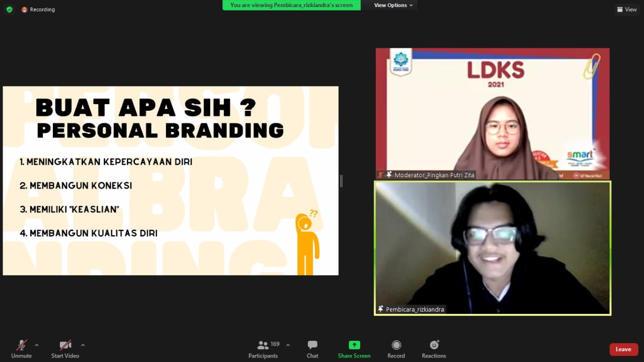This screenshot has width=644, height=362.
Task: Start recording with the Record icon
Action: 396,348
